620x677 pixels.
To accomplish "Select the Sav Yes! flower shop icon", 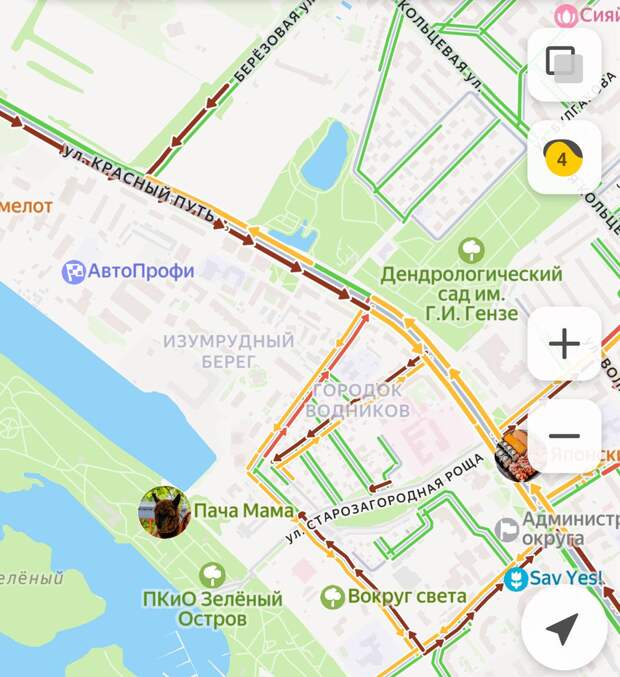I will (x=516, y=579).
